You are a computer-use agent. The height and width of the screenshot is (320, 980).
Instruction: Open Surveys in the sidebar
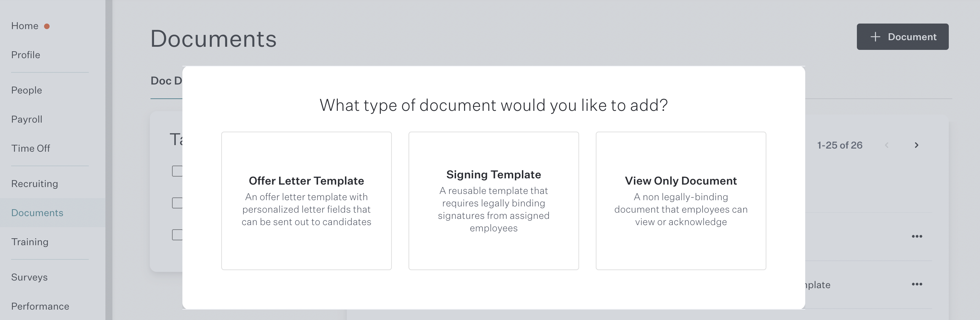click(29, 277)
